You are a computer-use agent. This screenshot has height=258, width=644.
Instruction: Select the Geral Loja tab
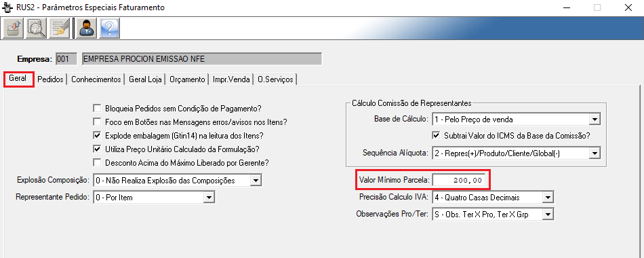[x=145, y=79]
